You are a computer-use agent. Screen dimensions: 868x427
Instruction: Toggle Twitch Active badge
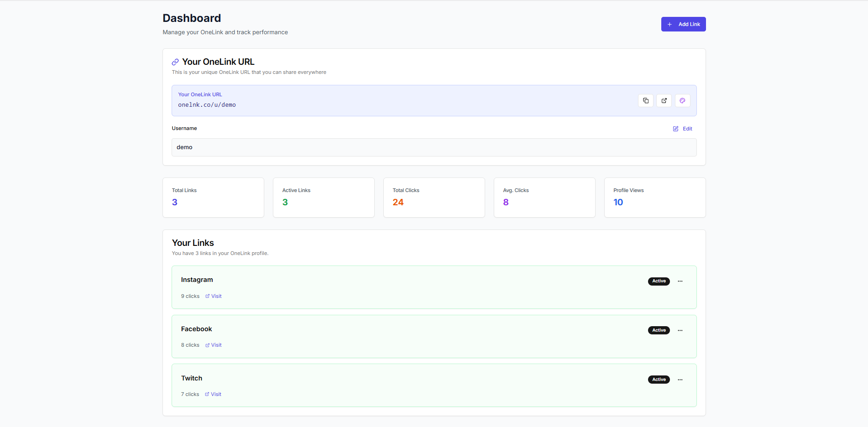[659, 380]
